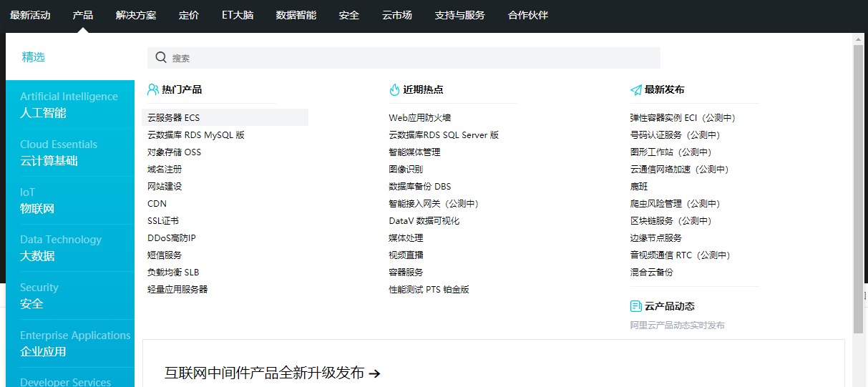Open Web应用防火墙 link
Viewport: 868px width, 387px height.
(x=420, y=117)
